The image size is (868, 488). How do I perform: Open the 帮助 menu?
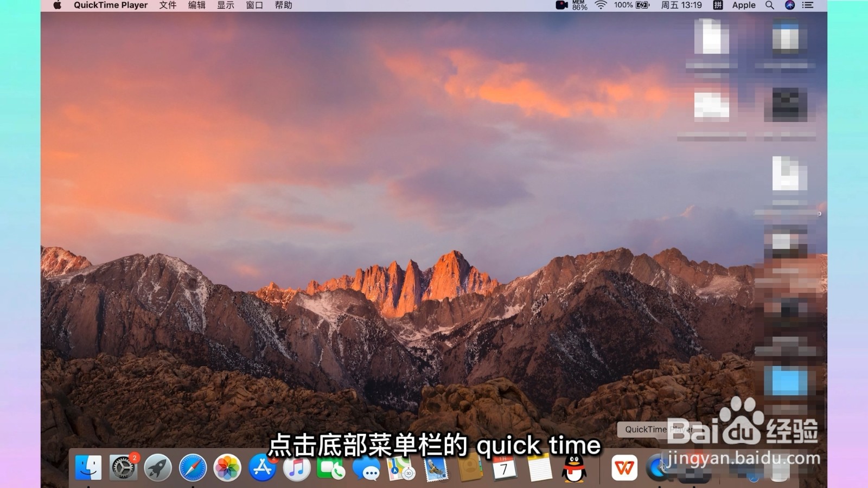[283, 5]
